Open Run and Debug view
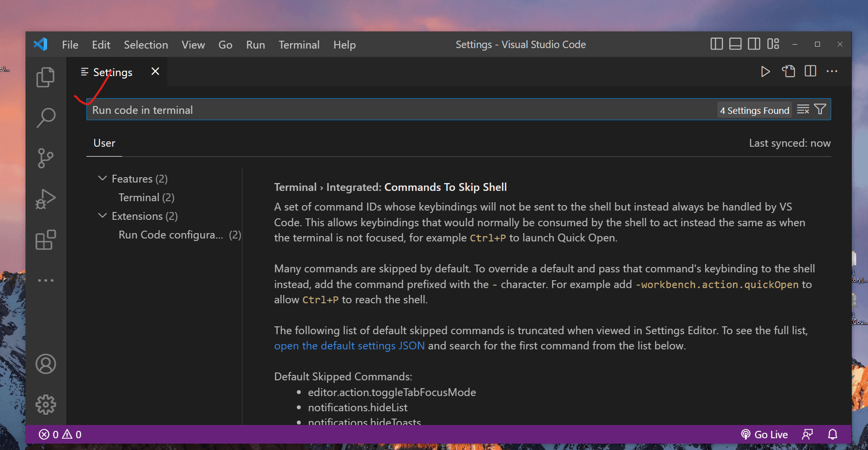868x450 pixels. pos(46,199)
